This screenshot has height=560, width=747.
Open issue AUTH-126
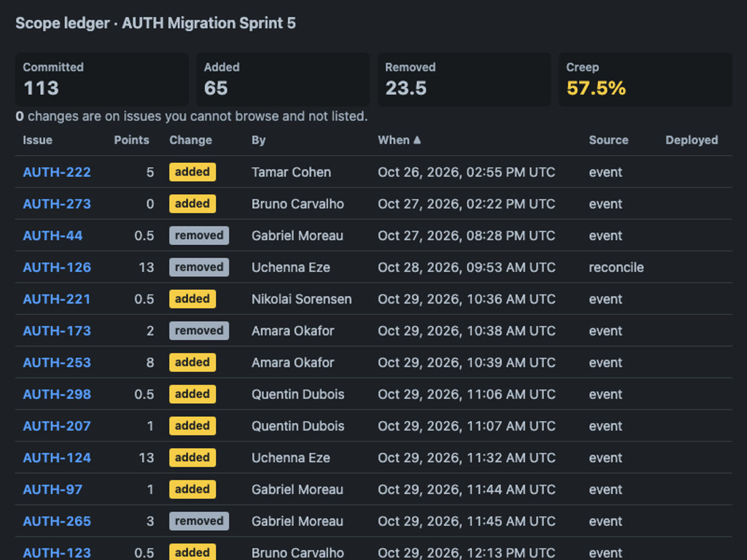[x=57, y=268]
